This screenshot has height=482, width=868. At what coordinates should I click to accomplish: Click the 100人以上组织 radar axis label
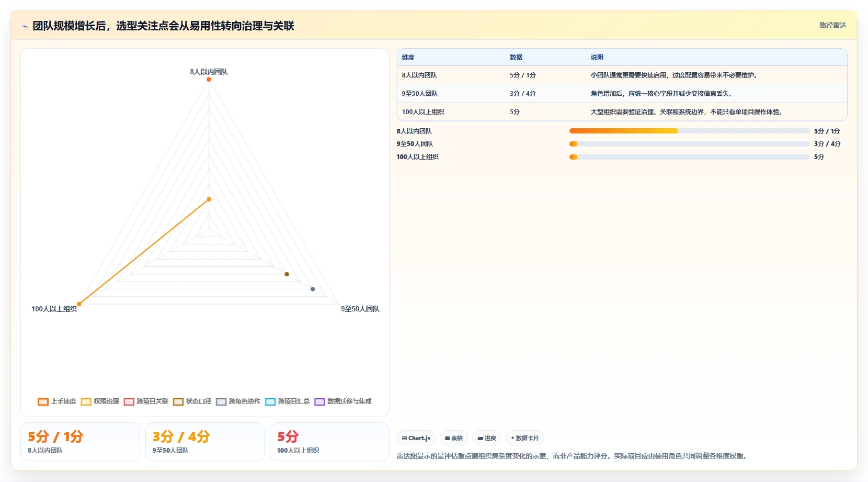pyautogui.click(x=54, y=309)
